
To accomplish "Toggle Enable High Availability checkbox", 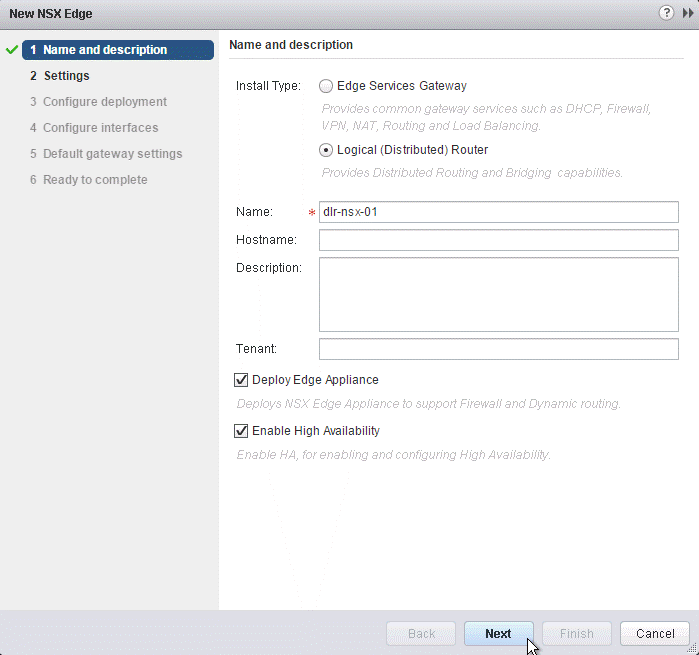I will pos(241,431).
